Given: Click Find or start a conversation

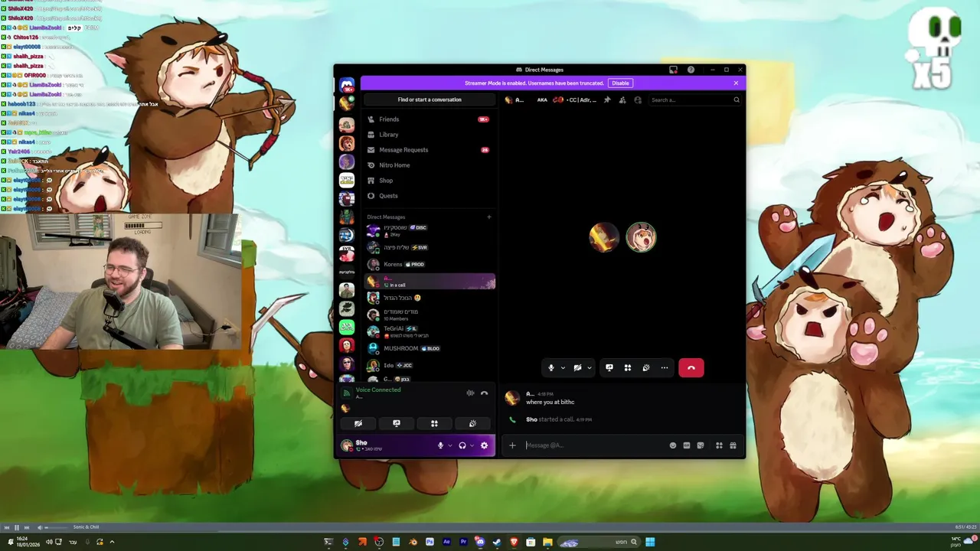Looking at the screenshot, I should (430, 99).
